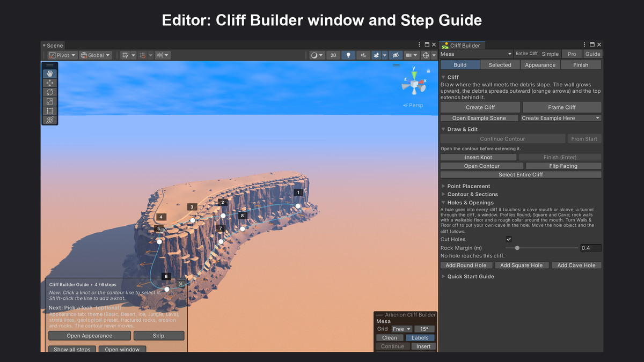This screenshot has height=362, width=644.
Task: Select the Move tool
Action: [x=50, y=83]
